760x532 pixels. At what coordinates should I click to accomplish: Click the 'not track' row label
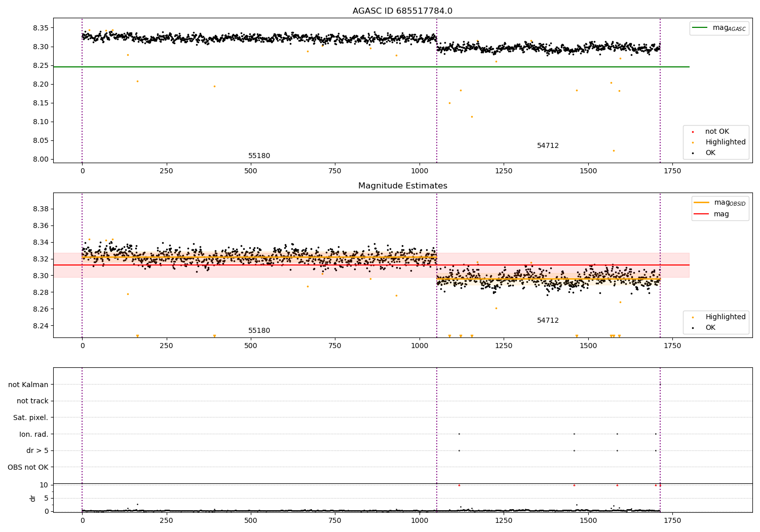coord(32,401)
